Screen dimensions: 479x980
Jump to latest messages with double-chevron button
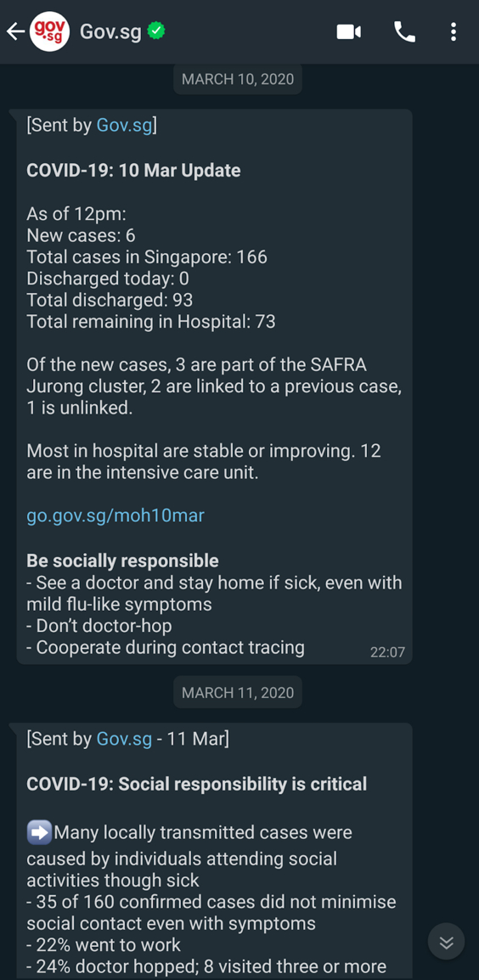pos(447,941)
